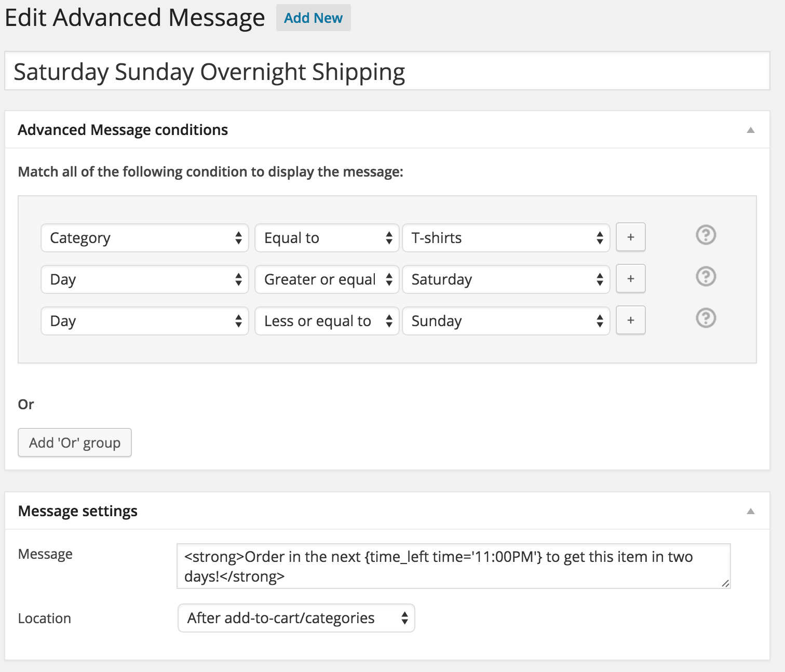Add condition after the Saturday row
This screenshot has width=785, height=672.
click(x=630, y=279)
